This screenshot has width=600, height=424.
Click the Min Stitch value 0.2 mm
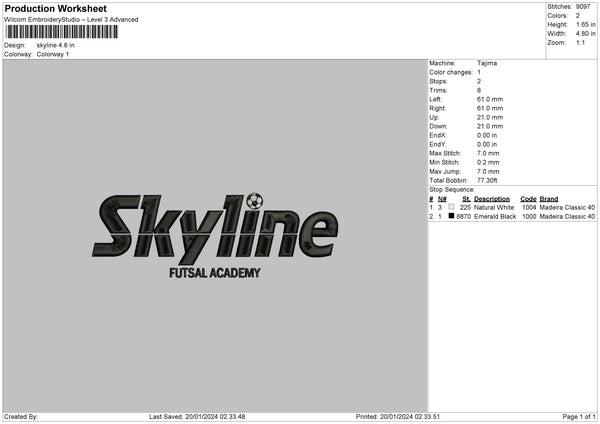488,163
